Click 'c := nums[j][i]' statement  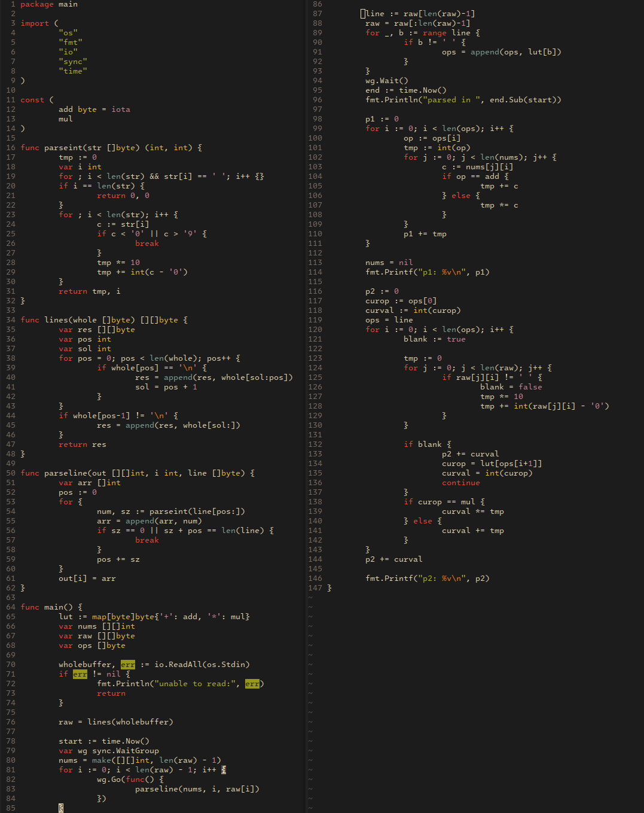[478, 167]
